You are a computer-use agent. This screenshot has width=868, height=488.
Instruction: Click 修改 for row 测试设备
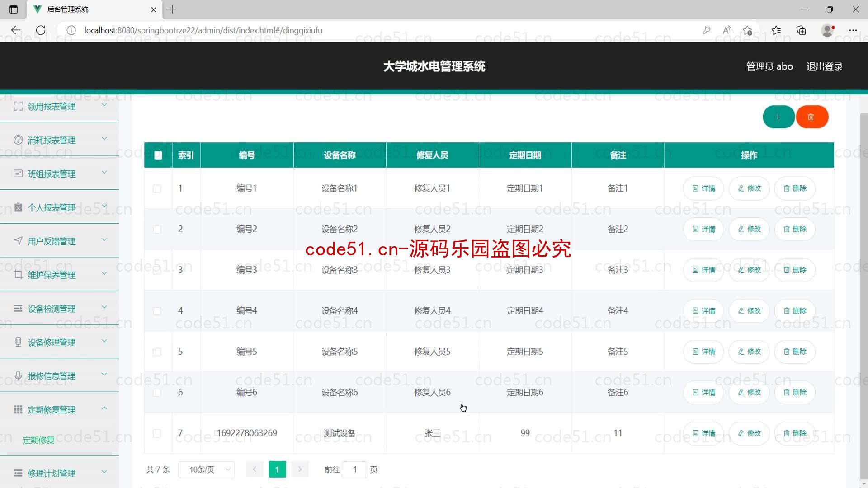(749, 433)
